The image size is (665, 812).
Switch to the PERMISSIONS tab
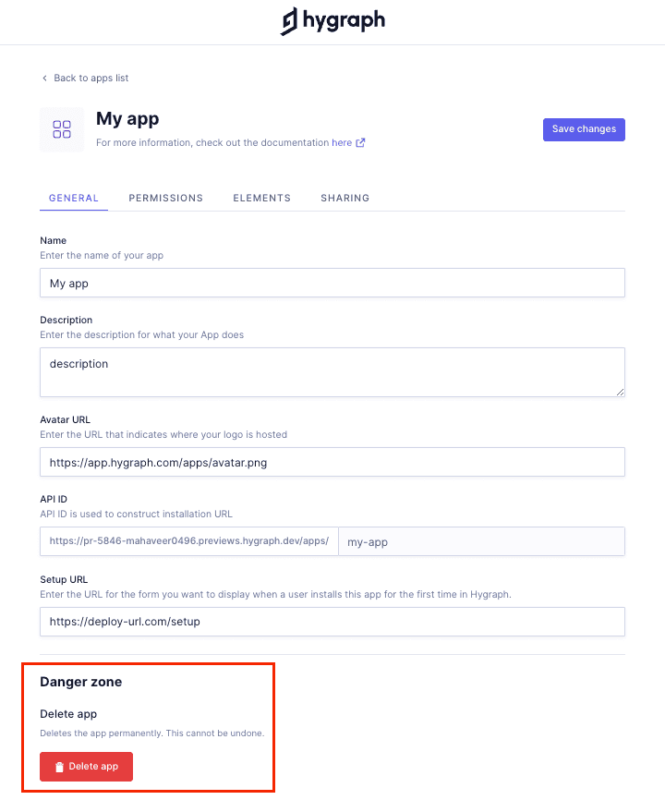(166, 198)
